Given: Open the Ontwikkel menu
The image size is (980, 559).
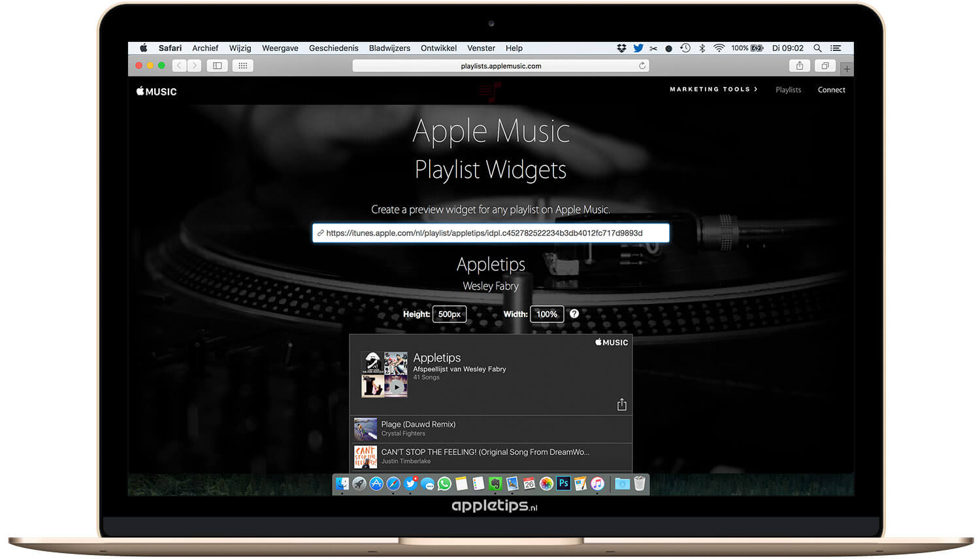Looking at the screenshot, I should pos(438,48).
